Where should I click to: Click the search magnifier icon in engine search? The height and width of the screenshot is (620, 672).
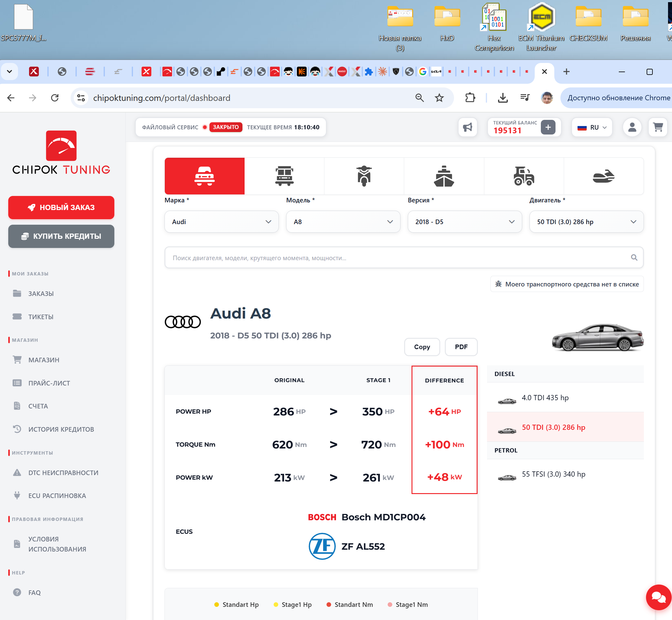[x=634, y=258]
